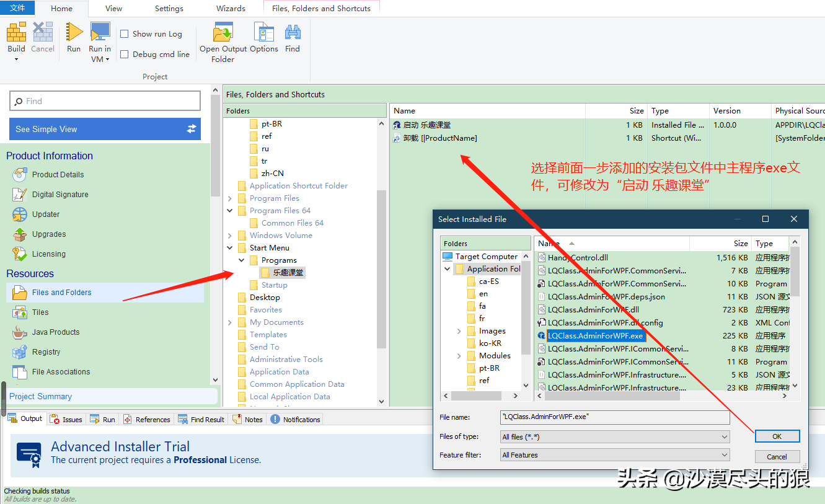Click the File name input field
Screen dimensions: 825x504
pos(615,417)
